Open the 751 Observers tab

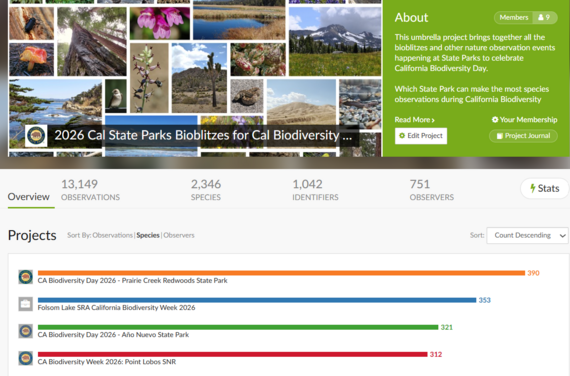click(x=431, y=190)
